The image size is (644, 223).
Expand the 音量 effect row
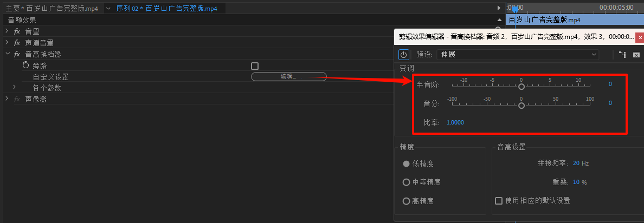7,31
